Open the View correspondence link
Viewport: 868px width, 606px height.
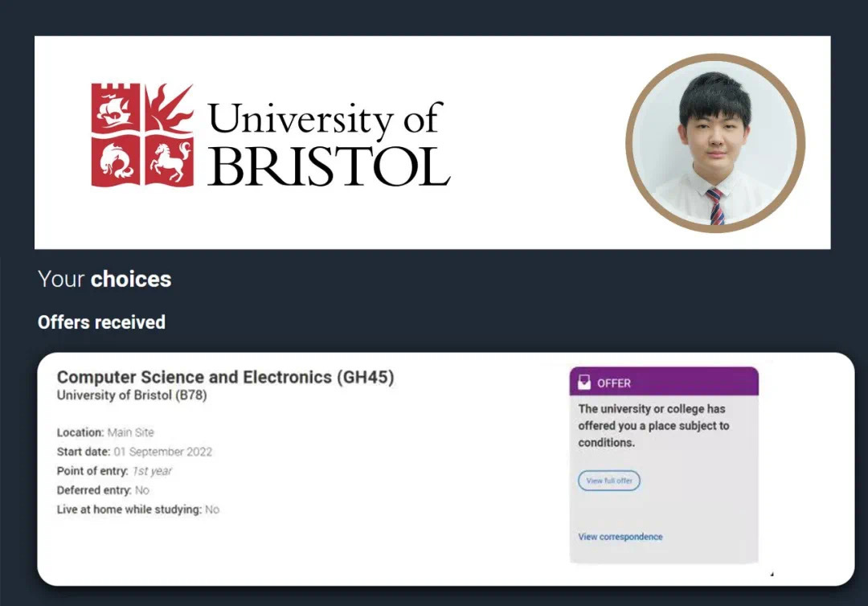(x=620, y=537)
